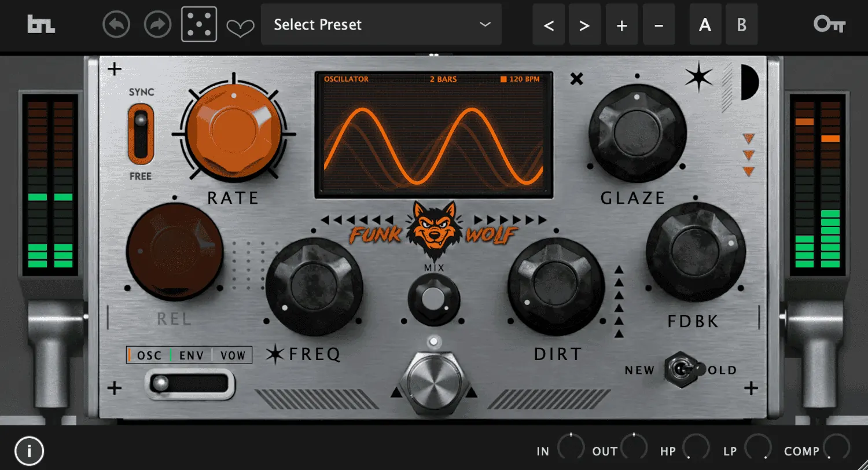Click the undo arrow icon
The width and height of the screenshot is (868, 470).
(116, 24)
